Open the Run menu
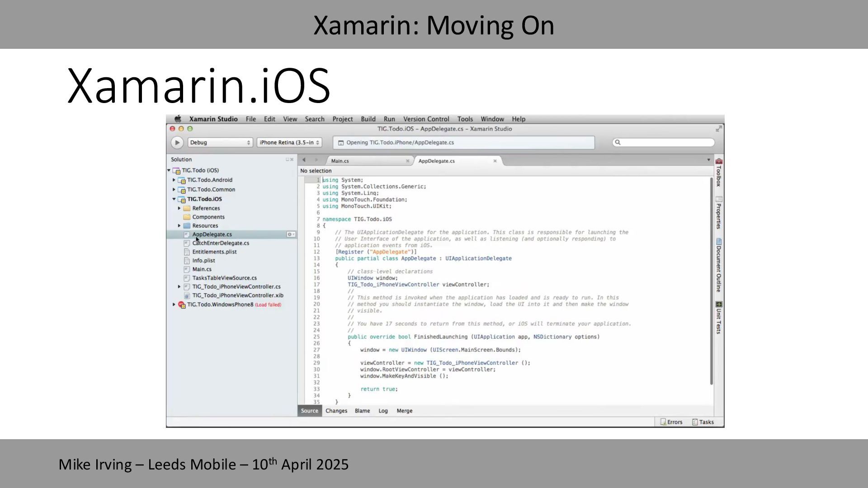Viewport: 868px width, 488px height. click(389, 119)
